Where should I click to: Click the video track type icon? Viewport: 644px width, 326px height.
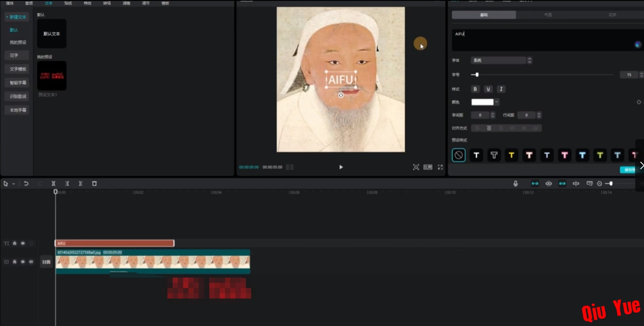click(x=6, y=262)
